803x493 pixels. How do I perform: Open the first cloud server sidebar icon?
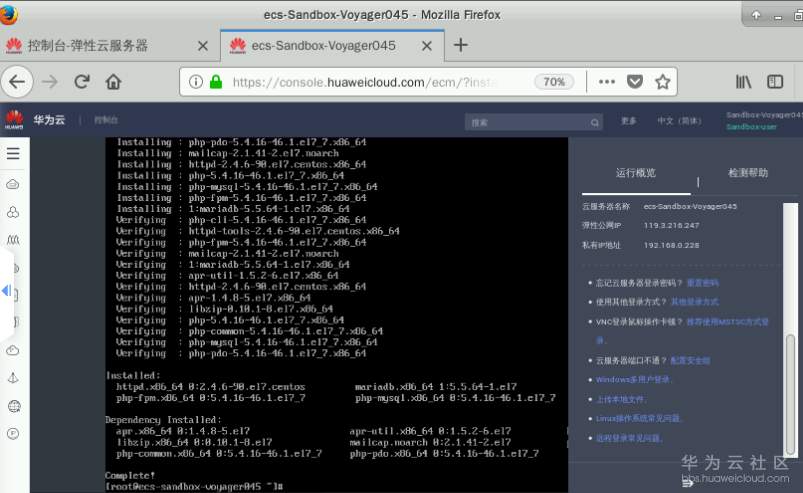click(13, 184)
